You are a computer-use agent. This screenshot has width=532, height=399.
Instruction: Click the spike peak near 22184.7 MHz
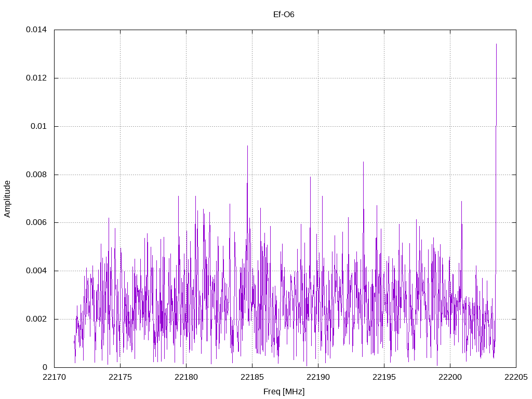[247, 146]
